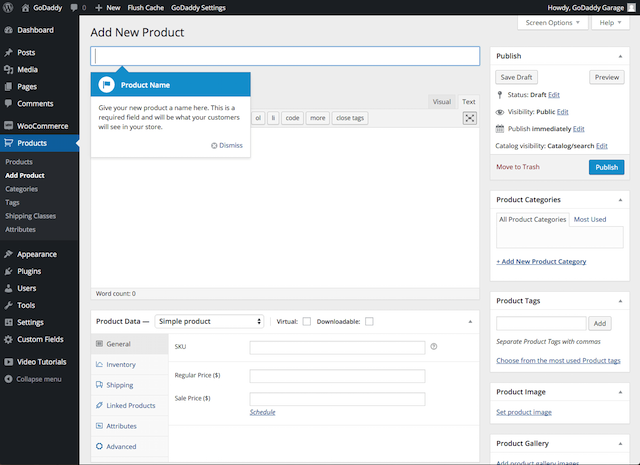Collapse the Product Categories box arrow
This screenshot has height=465, width=640.
pos(620,200)
